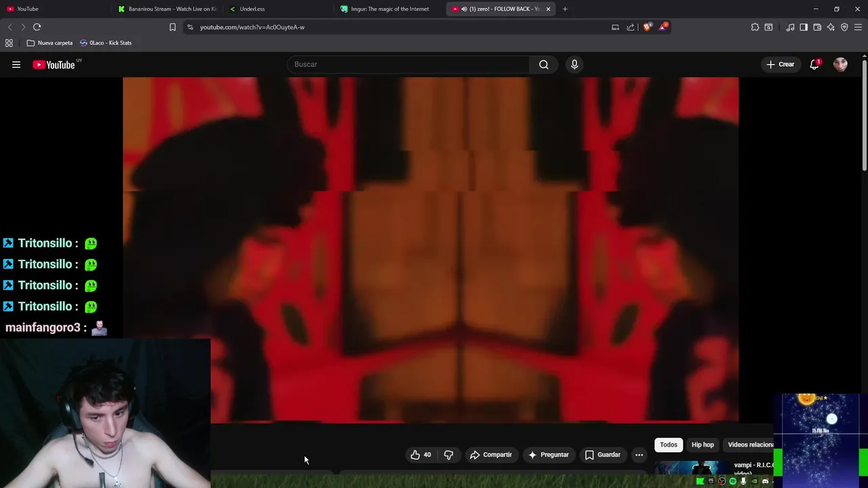Open the YouTube guide hamburger menu
Viewport: 868px width, 488px height.
[16, 64]
